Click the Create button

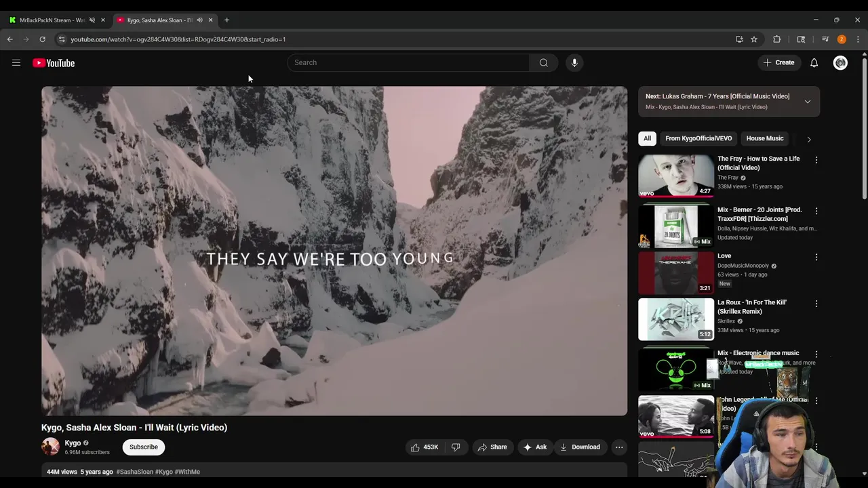click(779, 63)
